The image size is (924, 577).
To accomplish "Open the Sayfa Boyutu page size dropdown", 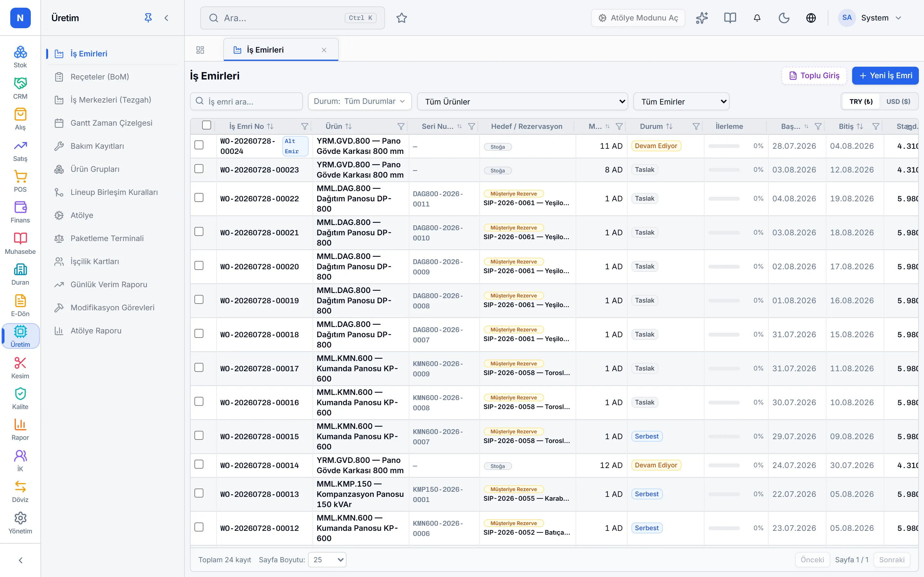I will [327, 559].
